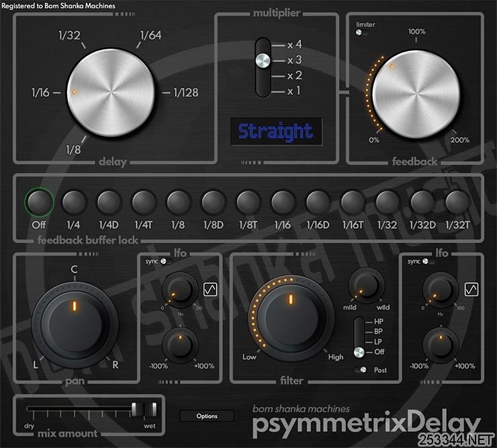Select the 1/8 buffer lock button
The width and height of the screenshot is (497, 448).
click(179, 202)
